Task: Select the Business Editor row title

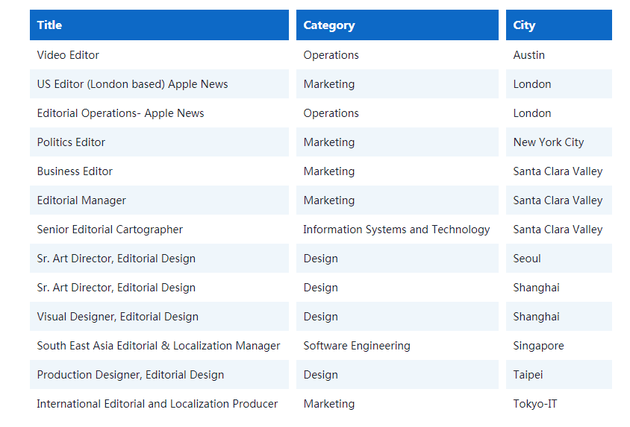Action: (75, 171)
